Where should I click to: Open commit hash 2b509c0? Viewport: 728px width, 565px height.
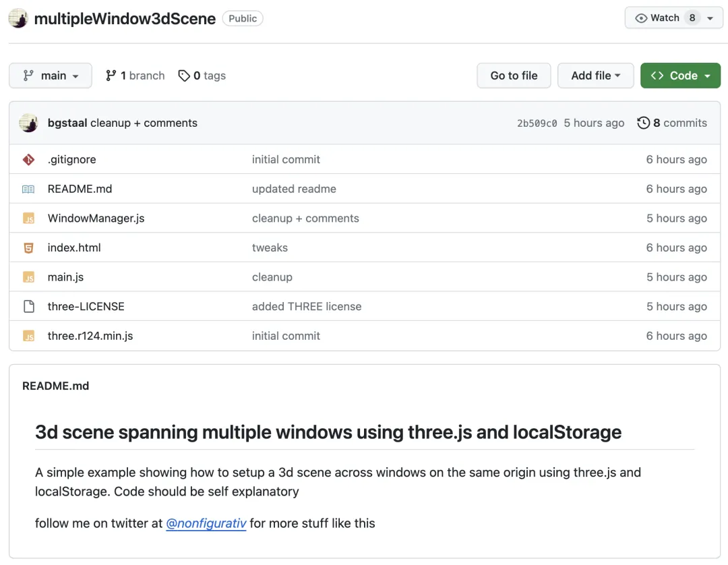coord(537,123)
